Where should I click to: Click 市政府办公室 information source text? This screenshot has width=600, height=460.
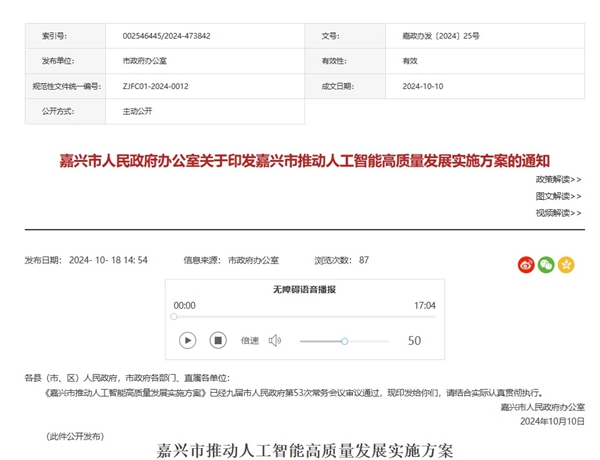click(x=258, y=260)
